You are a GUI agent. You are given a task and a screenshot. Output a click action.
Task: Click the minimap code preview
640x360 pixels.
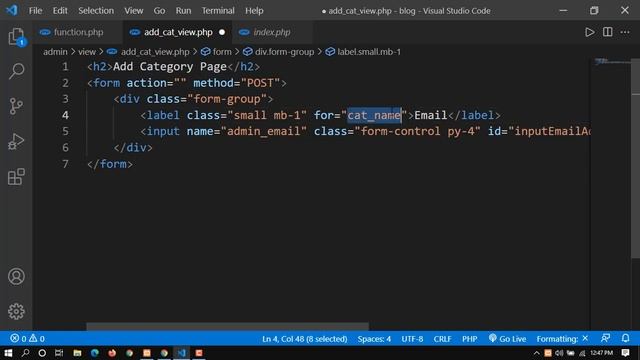click(x=611, y=62)
